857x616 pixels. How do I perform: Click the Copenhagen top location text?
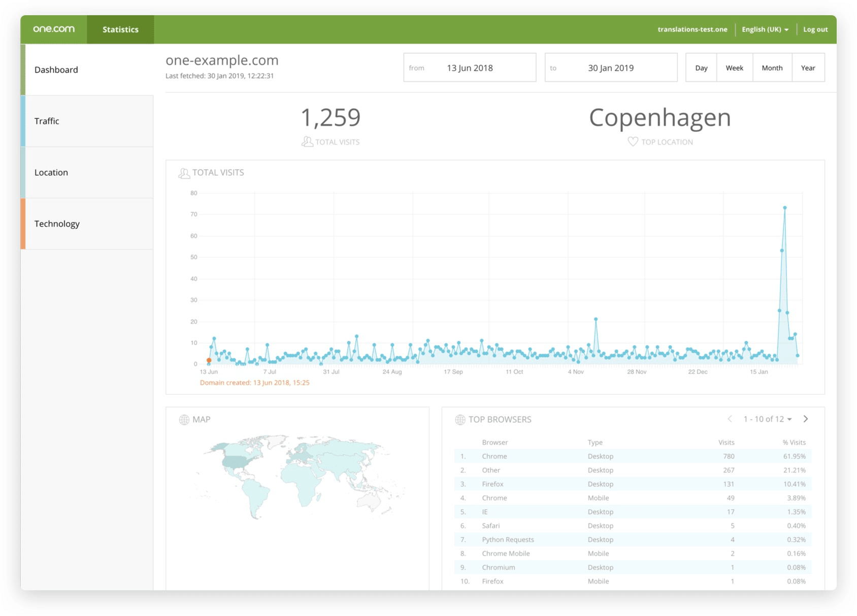pos(660,118)
